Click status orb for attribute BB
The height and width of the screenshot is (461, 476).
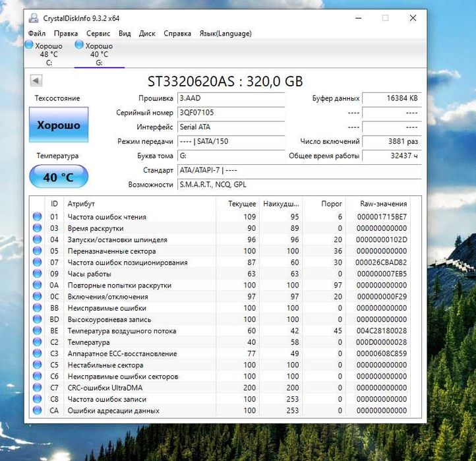tap(38, 307)
